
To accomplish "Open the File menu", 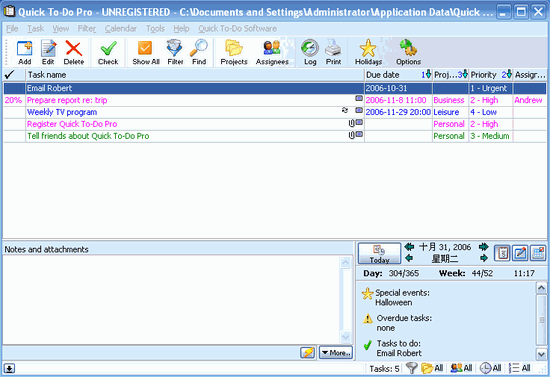I will 12,28.
